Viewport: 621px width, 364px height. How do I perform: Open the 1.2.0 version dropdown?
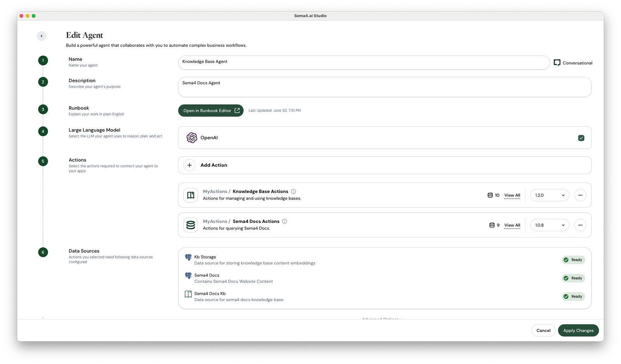(x=549, y=195)
